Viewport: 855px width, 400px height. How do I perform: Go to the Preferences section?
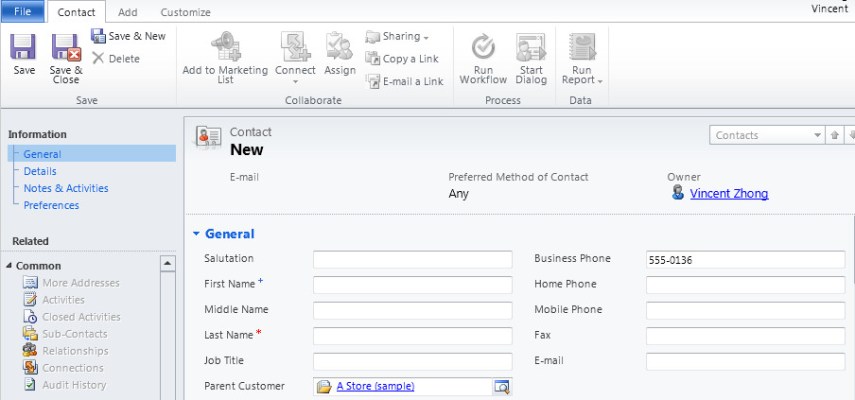coord(51,205)
